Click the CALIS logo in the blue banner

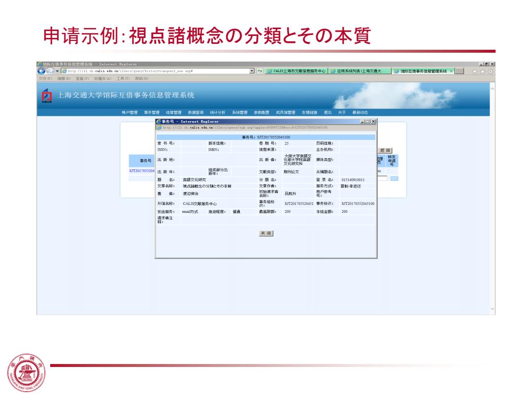[x=46, y=96]
